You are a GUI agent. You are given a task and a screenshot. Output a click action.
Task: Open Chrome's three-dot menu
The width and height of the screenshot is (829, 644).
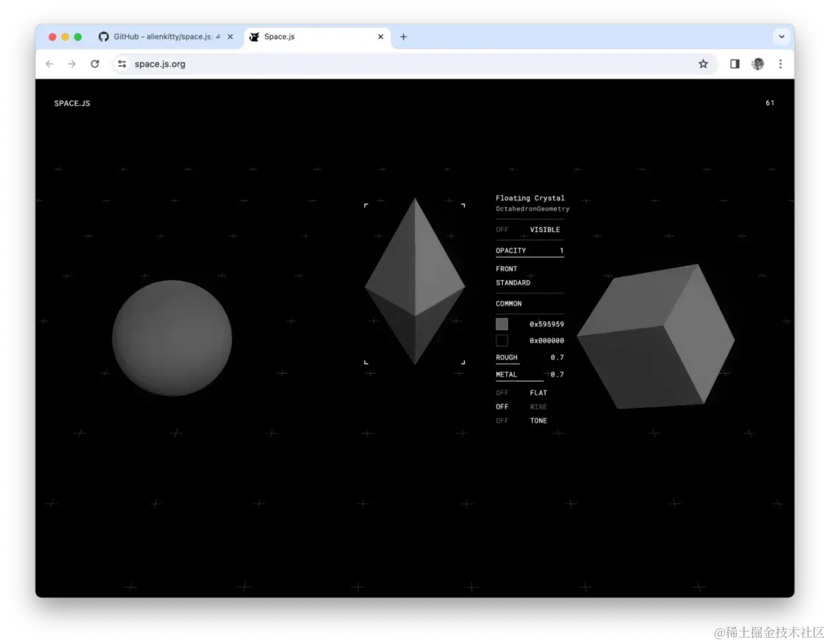pos(781,64)
